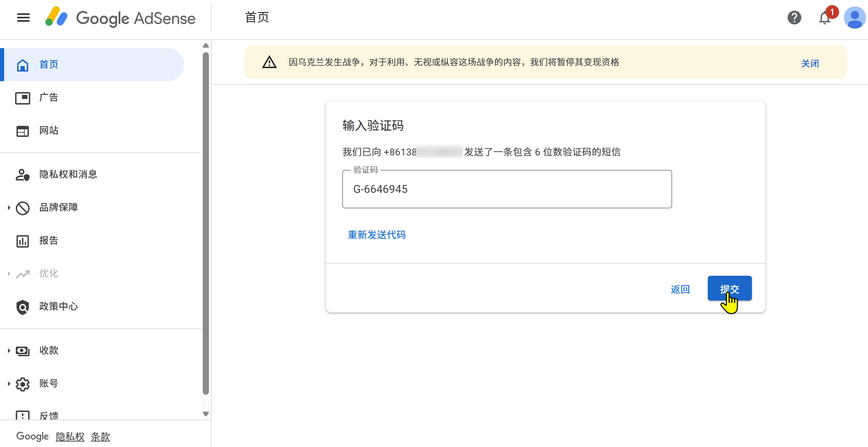This screenshot has height=447, width=868.
Task: Open the account avatar menu
Action: click(854, 18)
